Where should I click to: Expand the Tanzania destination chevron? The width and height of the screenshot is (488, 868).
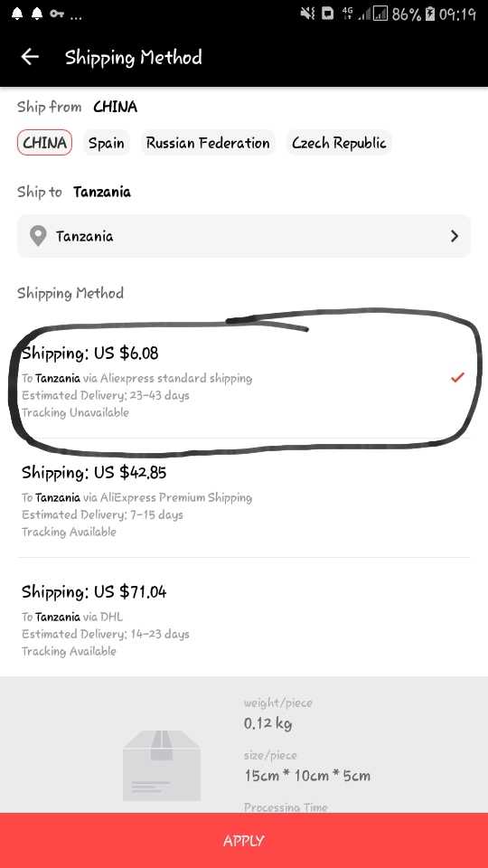pyautogui.click(x=455, y=236)
